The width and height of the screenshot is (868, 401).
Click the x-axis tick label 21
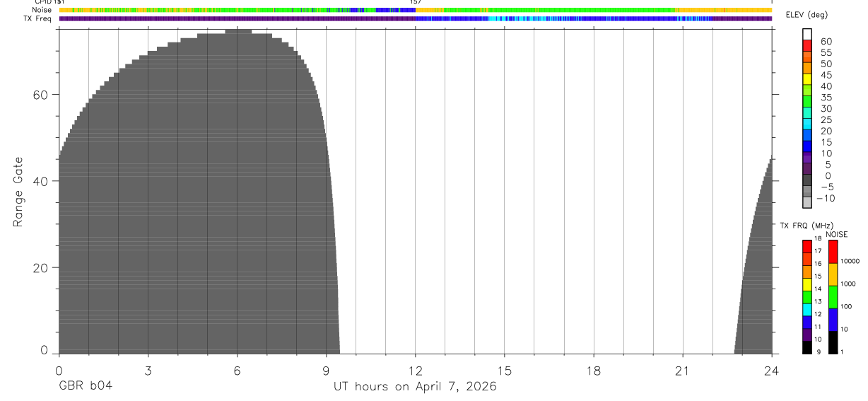tap(683, 370)
